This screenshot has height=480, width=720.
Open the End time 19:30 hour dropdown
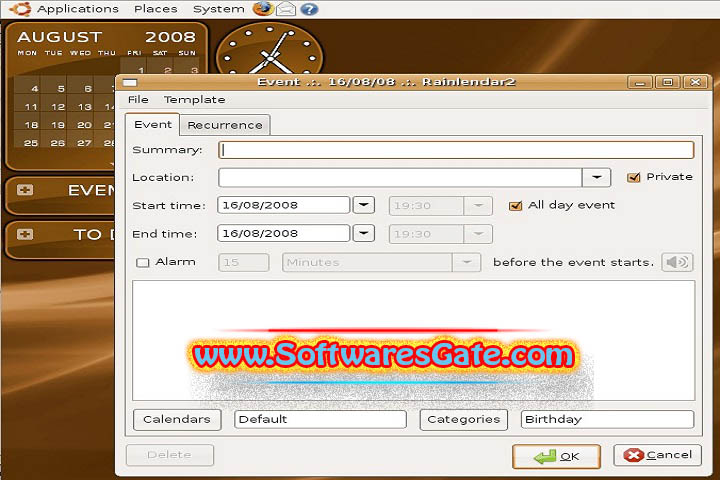(478, 234)
